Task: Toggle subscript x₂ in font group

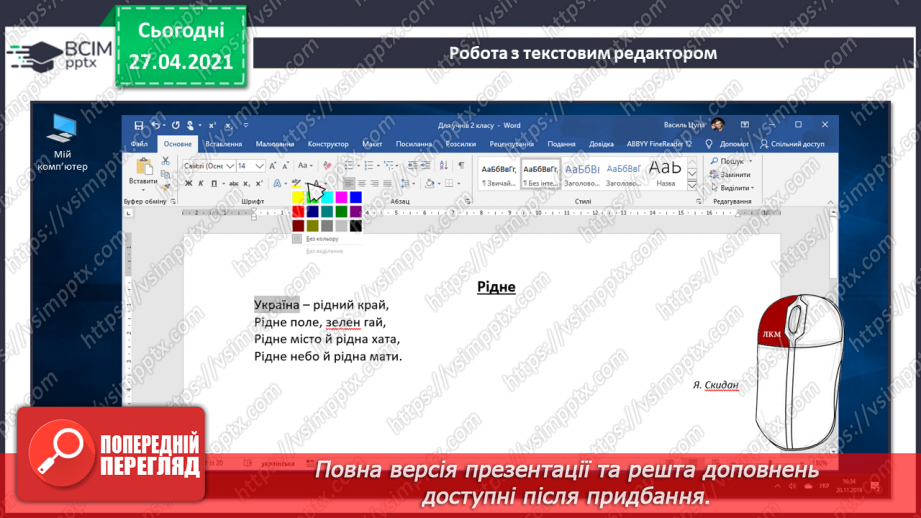Action: coord(247,184)
